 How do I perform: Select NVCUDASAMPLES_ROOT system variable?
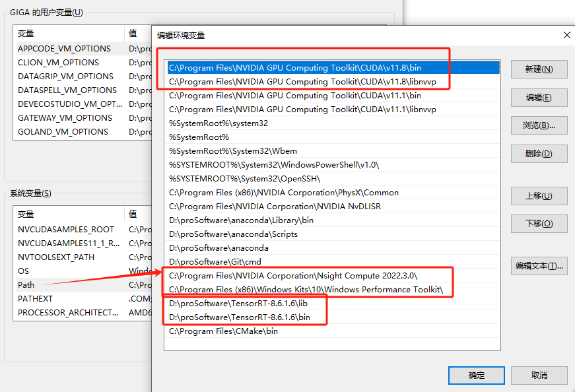83,230
